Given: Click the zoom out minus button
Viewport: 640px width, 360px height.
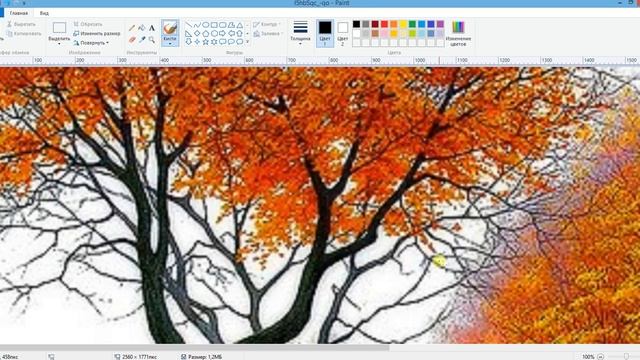Looking at the screenshot, I should click(x=601, y=357).
